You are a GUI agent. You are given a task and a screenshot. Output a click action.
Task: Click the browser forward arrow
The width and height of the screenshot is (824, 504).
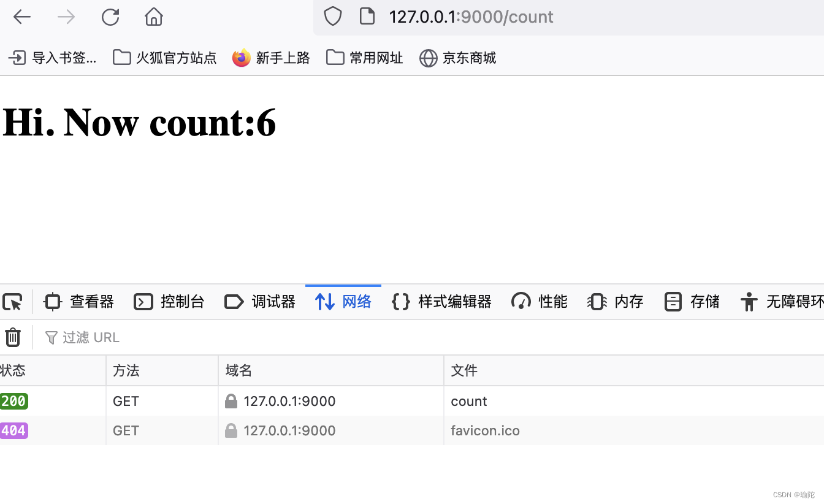[66, 17]
